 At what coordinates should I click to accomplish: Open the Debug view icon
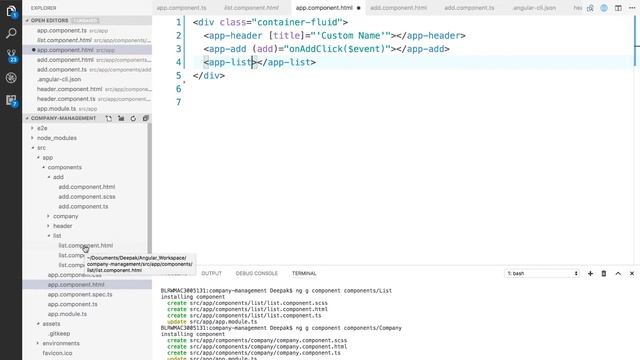[x=11, y=78]
